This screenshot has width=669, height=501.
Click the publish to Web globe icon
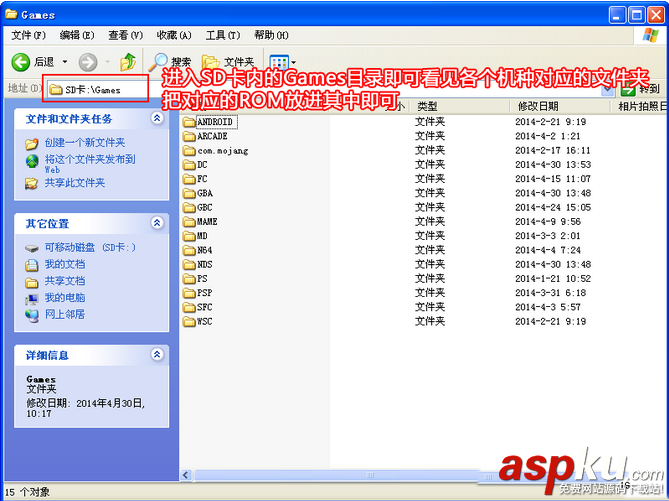click(x=32, y=161)
